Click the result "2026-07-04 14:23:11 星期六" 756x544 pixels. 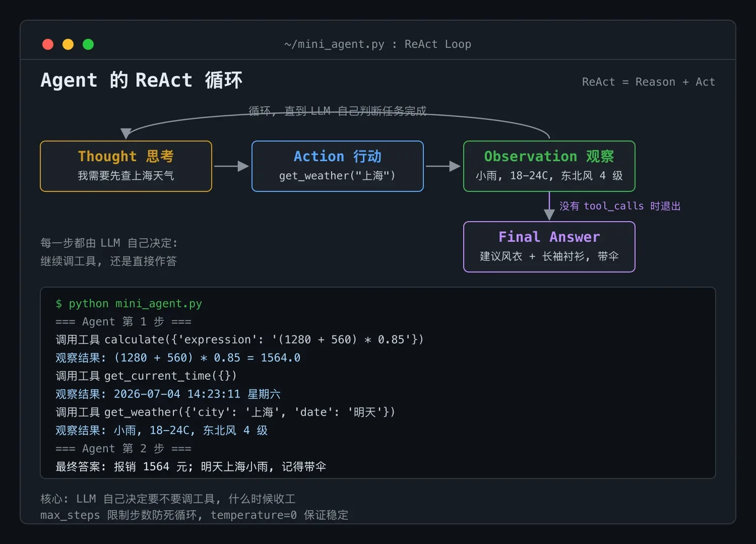(197, 394)
